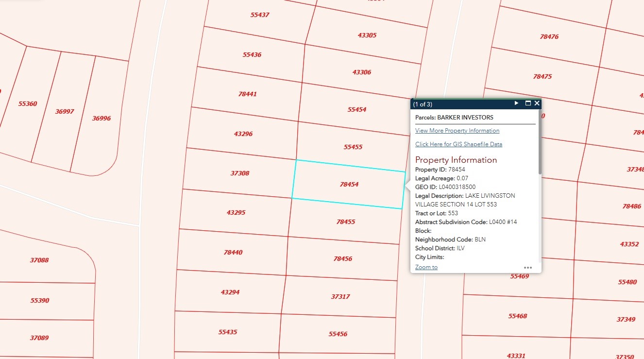Image resolution: width=644 pixels, height=359 pixels.
Task: Select parcel 43352 on the map
Action: click(x=629, y=244)
